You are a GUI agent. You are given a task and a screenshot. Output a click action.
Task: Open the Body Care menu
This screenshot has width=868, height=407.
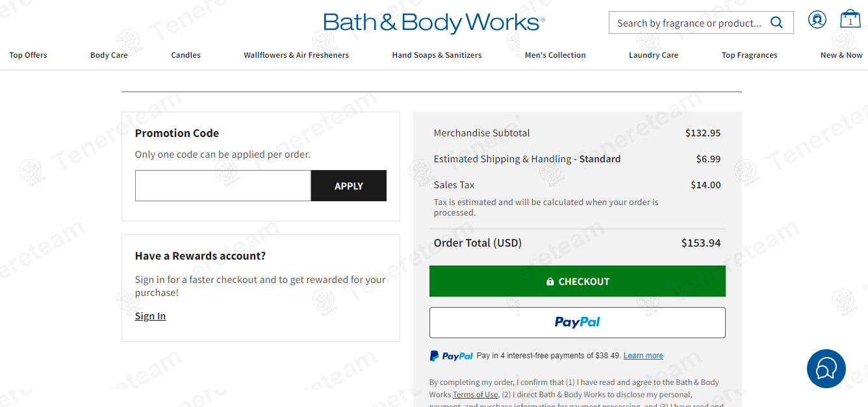tap(109, 55)
